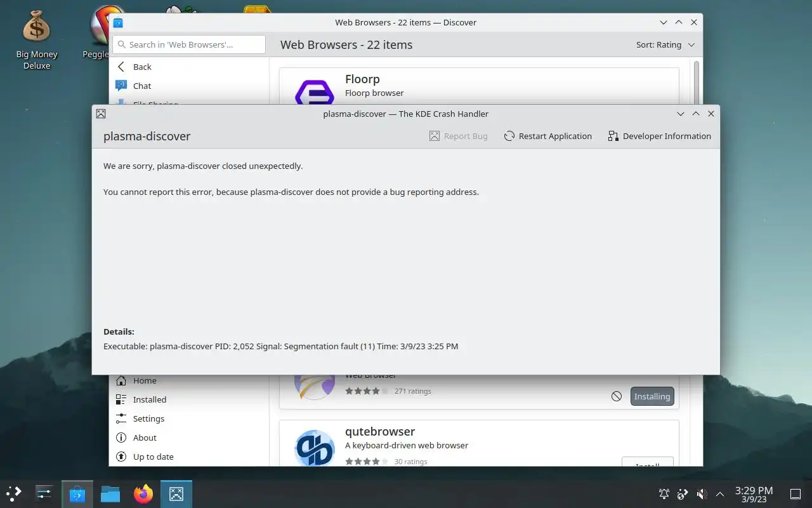The width and height of the screenshot is (812, 508).
Task: Click the Floorp app title
Action: click(362, 79)
